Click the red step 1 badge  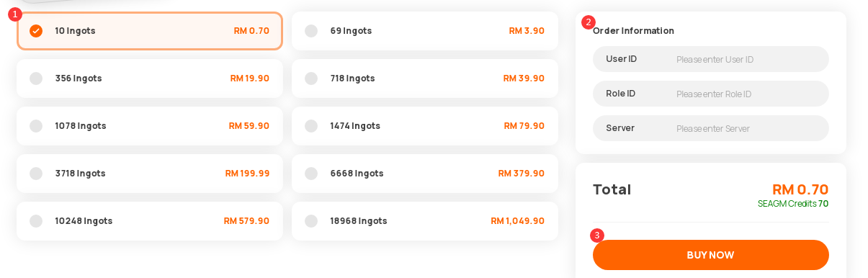[15, 14]
